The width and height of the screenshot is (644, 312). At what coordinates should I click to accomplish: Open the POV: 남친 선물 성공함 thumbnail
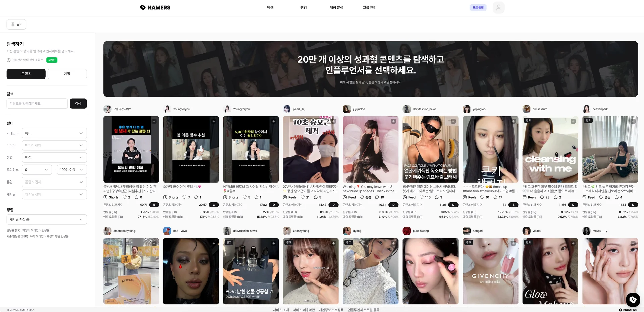(251, 271)
